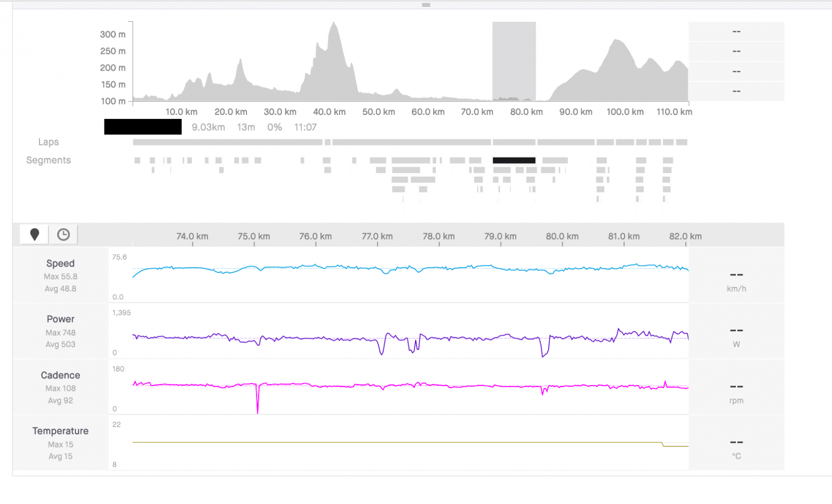Click the 80.0 km mark on zoomed axis
832x504 pixels.
coord(562,236)
